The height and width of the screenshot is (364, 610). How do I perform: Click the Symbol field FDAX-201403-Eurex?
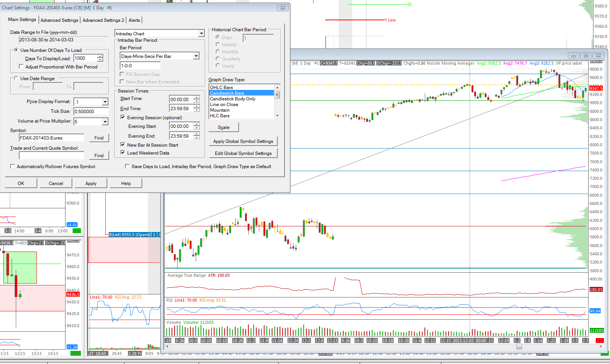coord(52,138)
